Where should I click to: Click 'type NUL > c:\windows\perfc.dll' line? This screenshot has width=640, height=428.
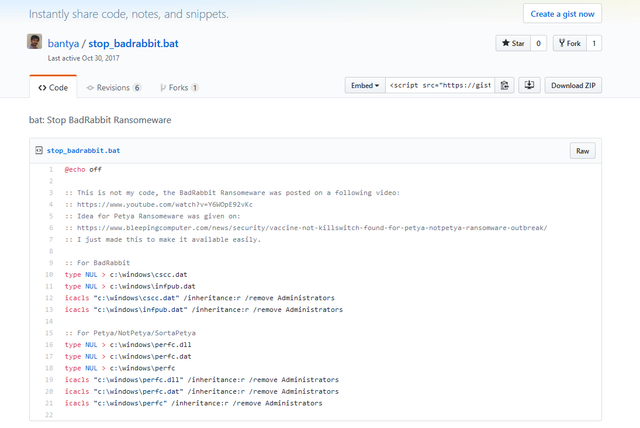[x=128, y=345]
